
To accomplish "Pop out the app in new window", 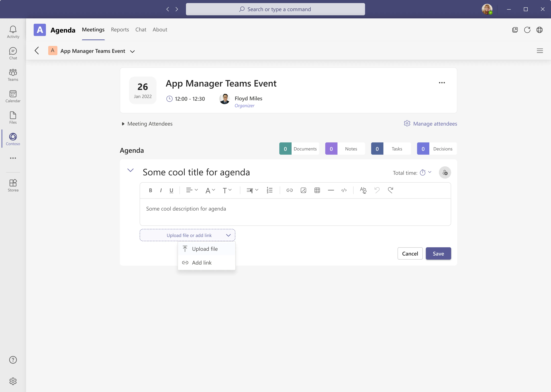I will click(515, 30).
